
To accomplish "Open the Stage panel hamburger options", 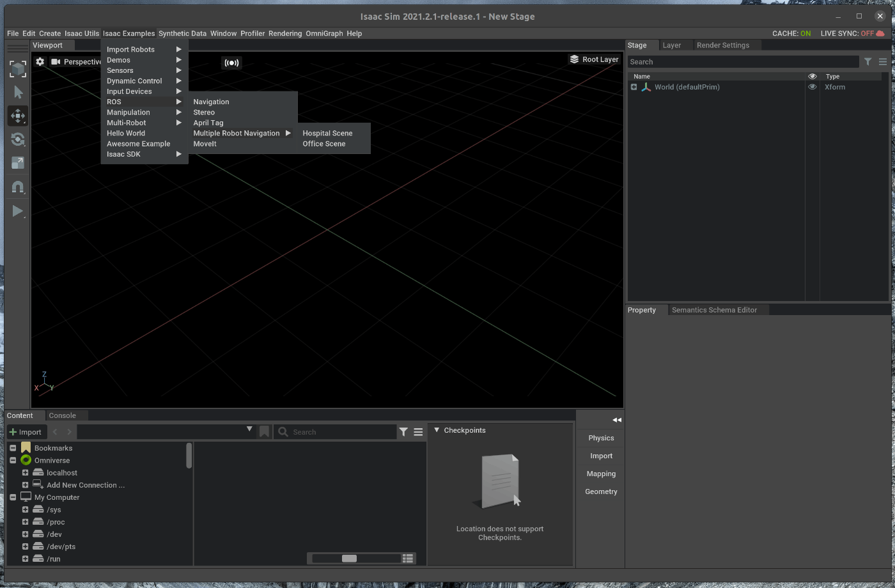I will click(x=883, y=62).
